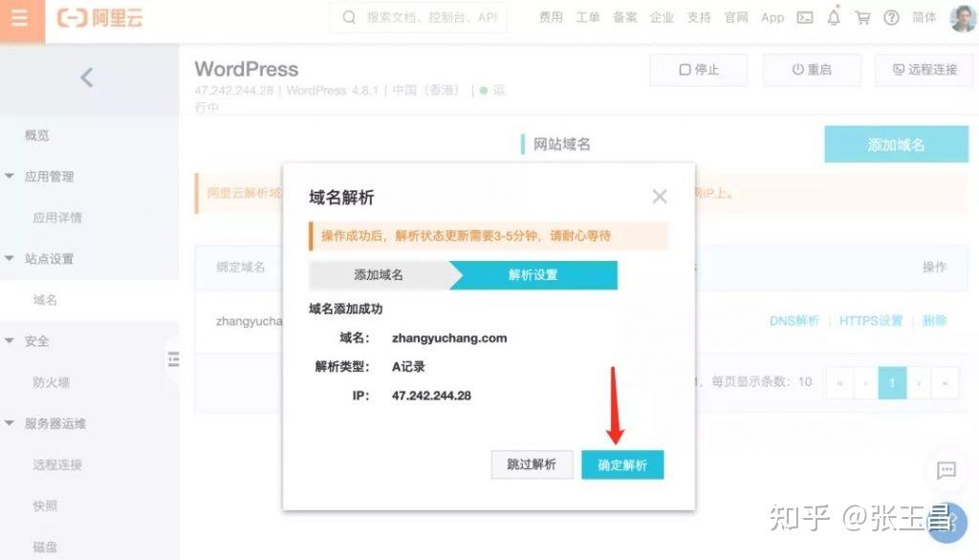Open 远程连接 in the sidebar
The image size is (979, 560).
point(57,464)
